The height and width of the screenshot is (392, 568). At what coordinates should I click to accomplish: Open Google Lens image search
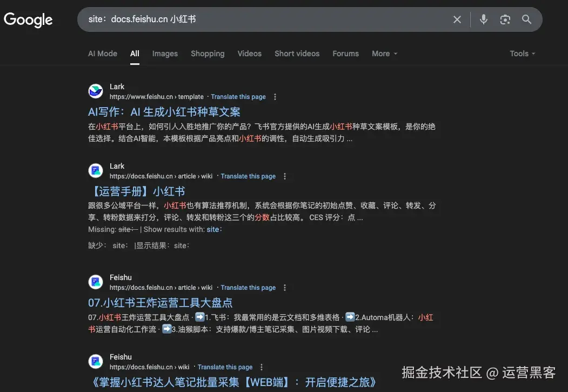coord(505,19)
